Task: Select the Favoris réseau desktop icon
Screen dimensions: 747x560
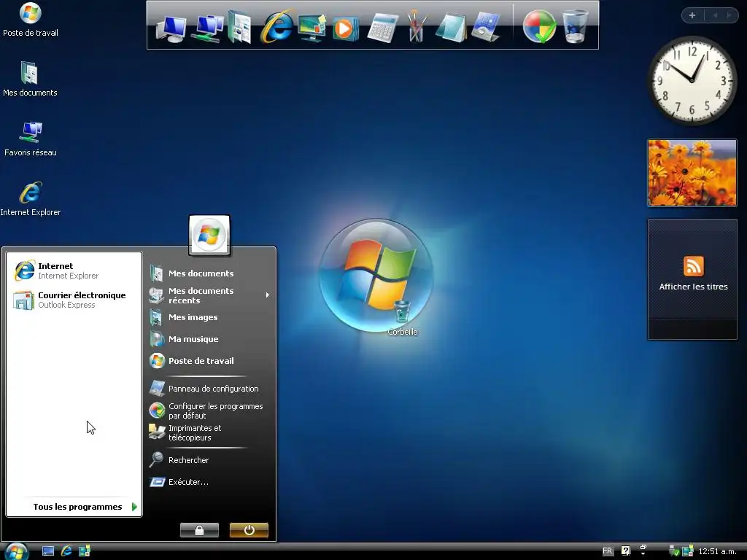Action: click(x=31, y=139)
